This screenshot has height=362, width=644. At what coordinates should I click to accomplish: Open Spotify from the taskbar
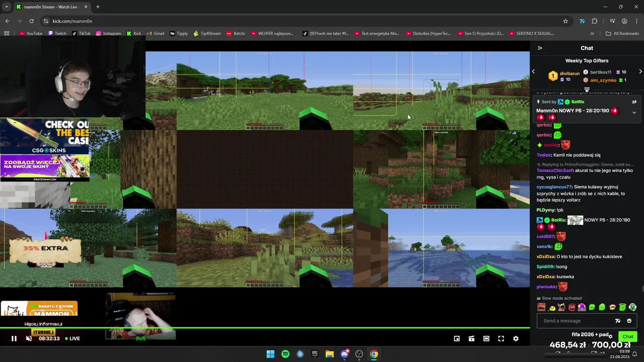pos(285,354)
